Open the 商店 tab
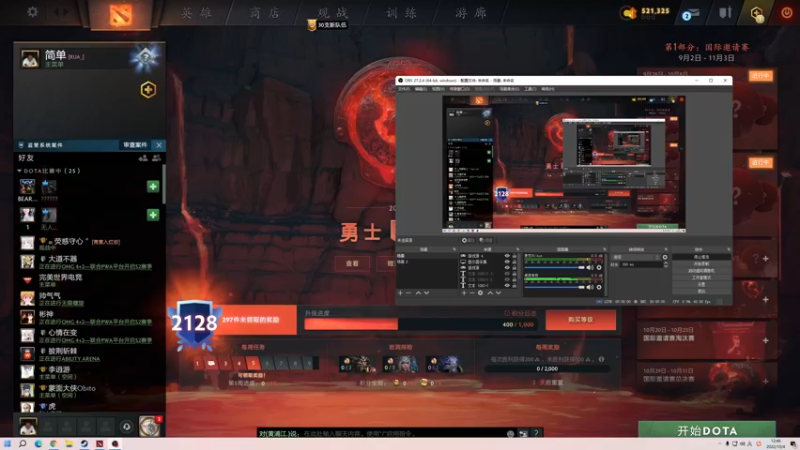 (x=265, y=13)
